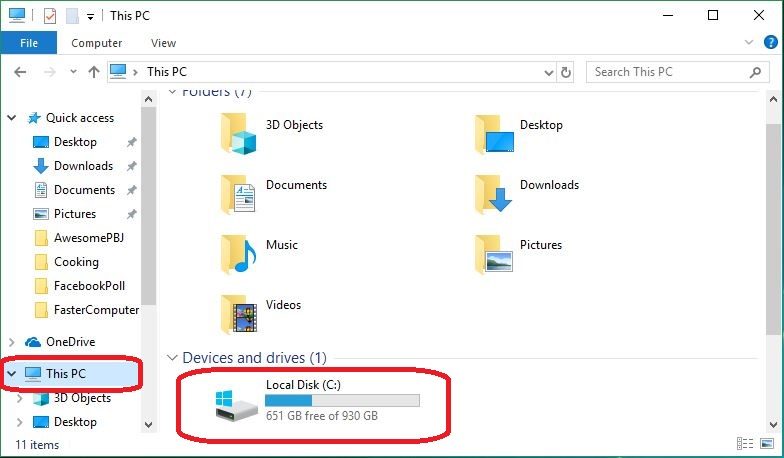Unpin Pictures using its pin icon
This screenshot has width=784, height=458.
[132, 214]
